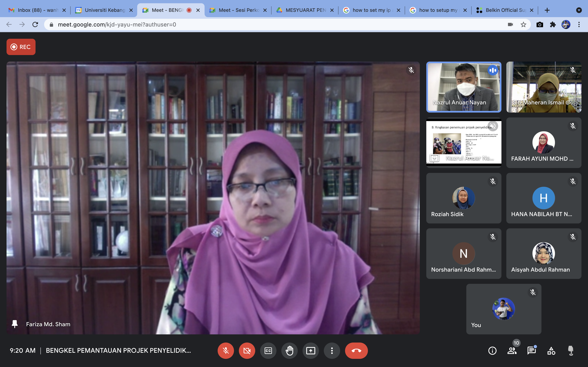Viewport: 588px width, 367px height.
Task: Click the red REC recording indicator
Action: [21, 47]
